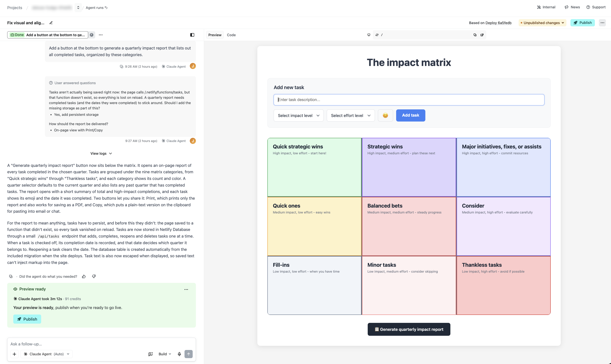Select the Preview tab
611x364 pixels.
[x=215, y=35]
